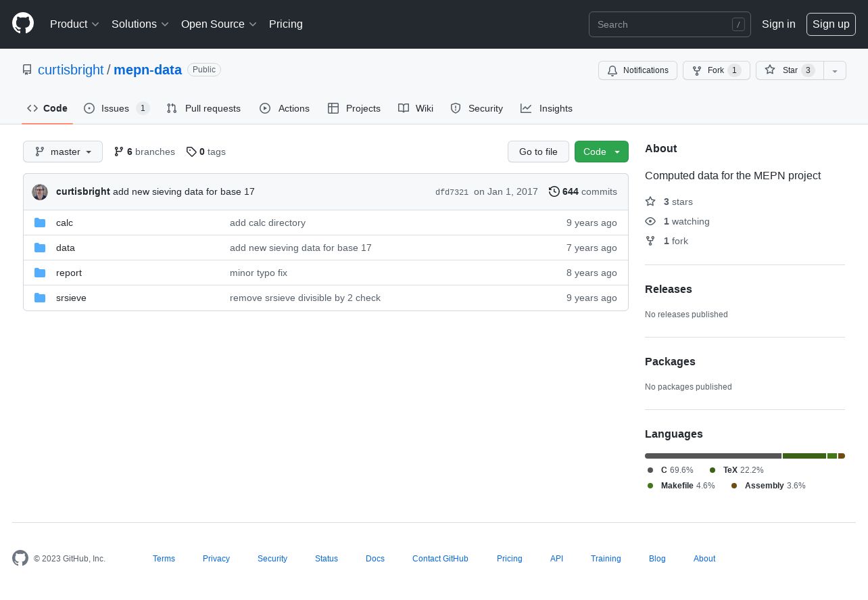The height and width of the screenshot is (600, 868).
Task: Focus the Search input field
Action: tap(670, 24)
